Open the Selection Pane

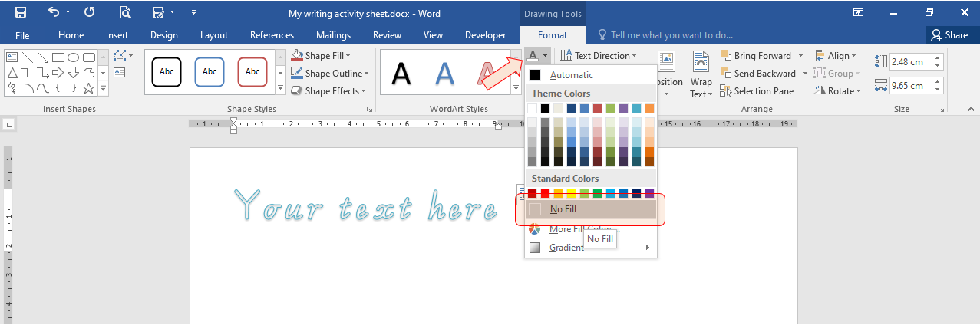point(757,90)
